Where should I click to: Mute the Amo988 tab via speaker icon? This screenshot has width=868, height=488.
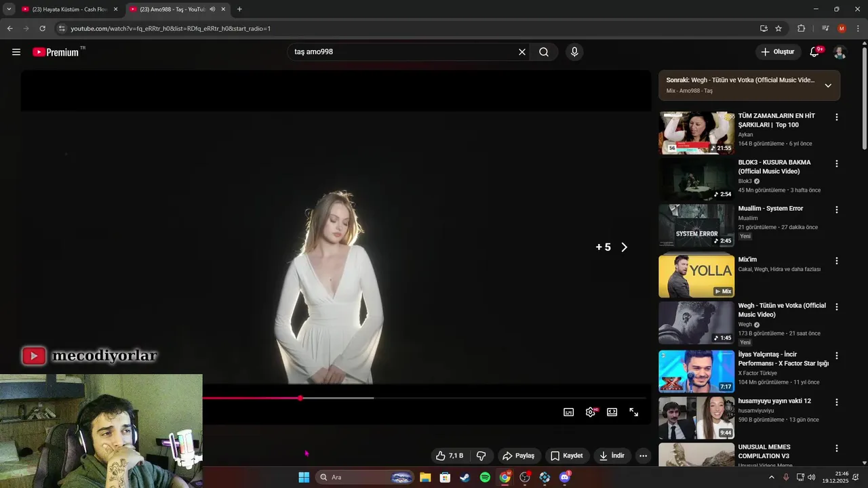(x=212, y=9)
